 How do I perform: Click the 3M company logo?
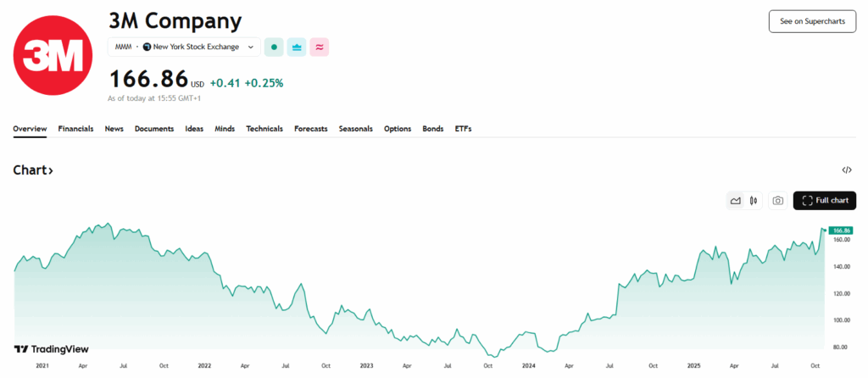click(x=53, y=55)
